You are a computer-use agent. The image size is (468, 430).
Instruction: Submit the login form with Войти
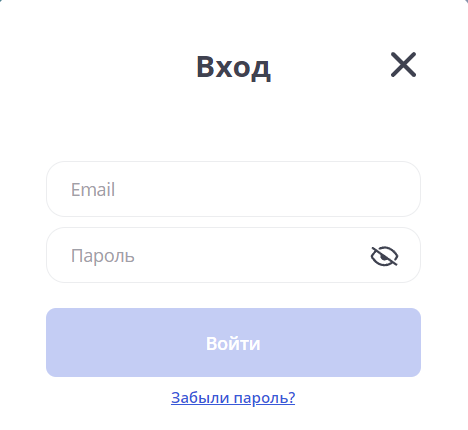pos(233,342)
